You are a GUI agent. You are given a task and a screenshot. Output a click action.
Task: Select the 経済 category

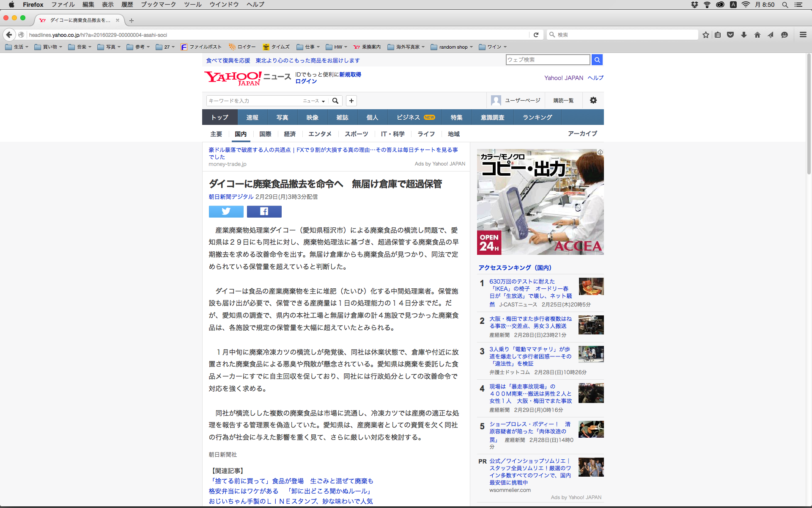290,134
